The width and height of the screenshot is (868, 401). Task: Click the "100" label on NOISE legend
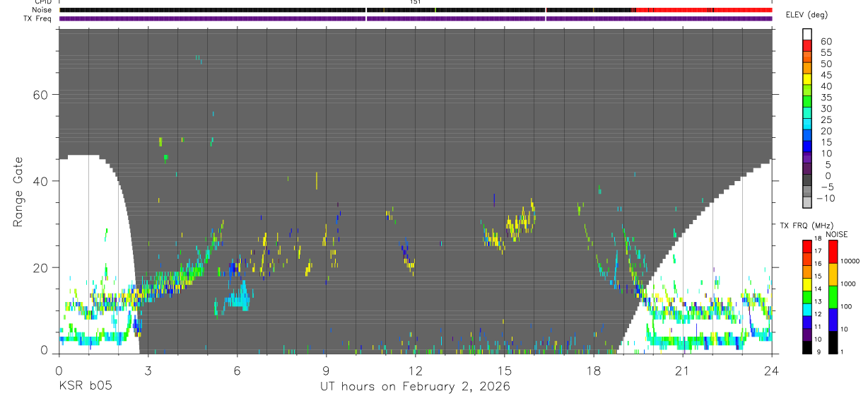click(846, 306)
